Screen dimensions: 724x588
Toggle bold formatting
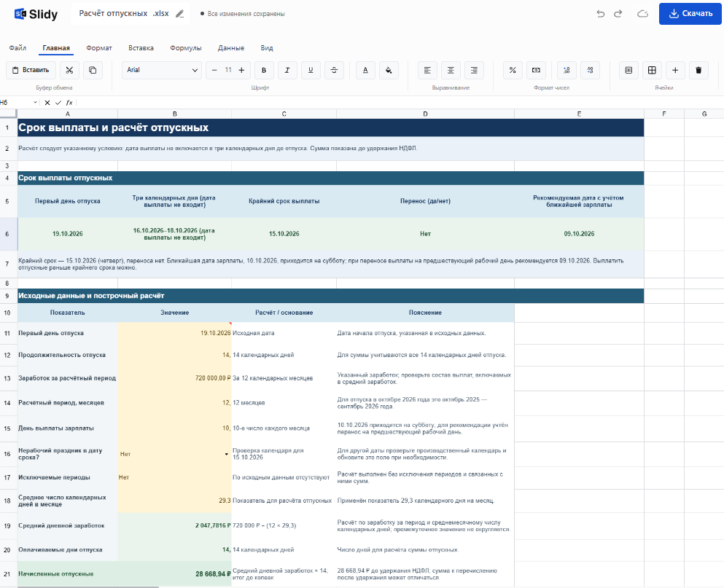pyautogui.click(x=264, y=70)
